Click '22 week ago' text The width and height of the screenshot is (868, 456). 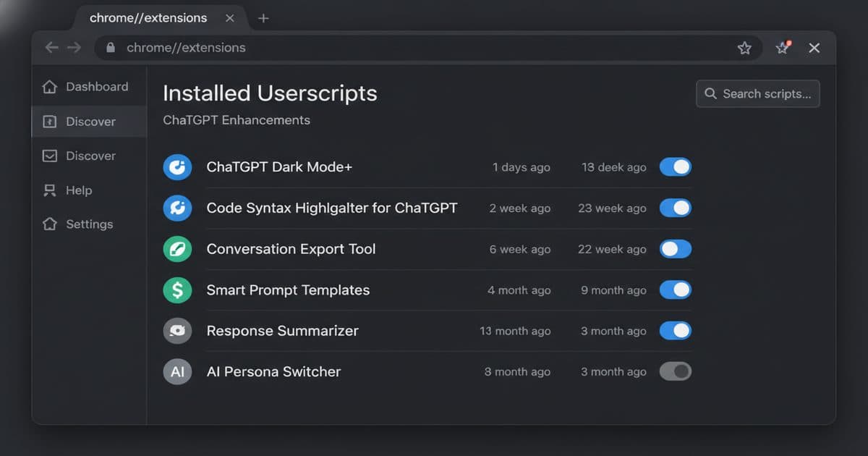coord(612,249)
